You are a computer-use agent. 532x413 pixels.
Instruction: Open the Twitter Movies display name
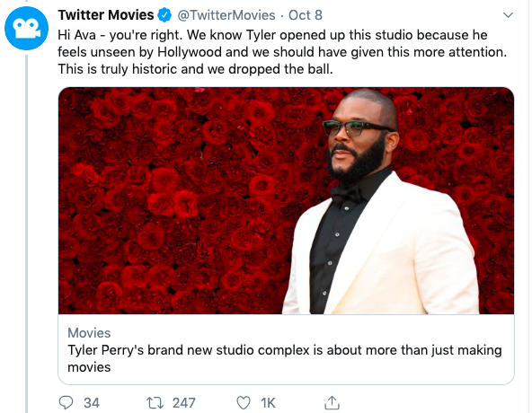pos(106,15)
